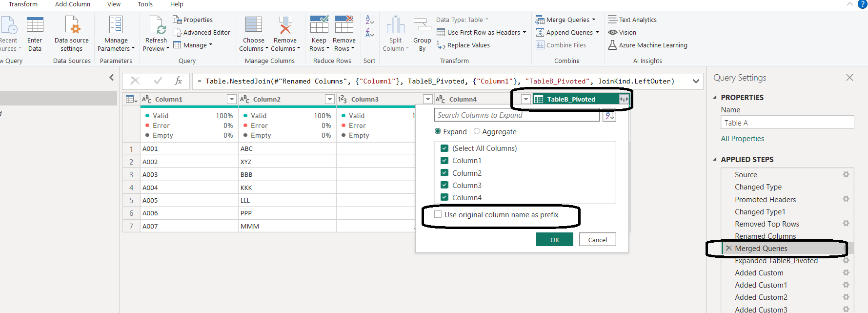This screenshot has width=868, height=313.
Task: Click Use First Row as Headers
Action: coord(481,32)
